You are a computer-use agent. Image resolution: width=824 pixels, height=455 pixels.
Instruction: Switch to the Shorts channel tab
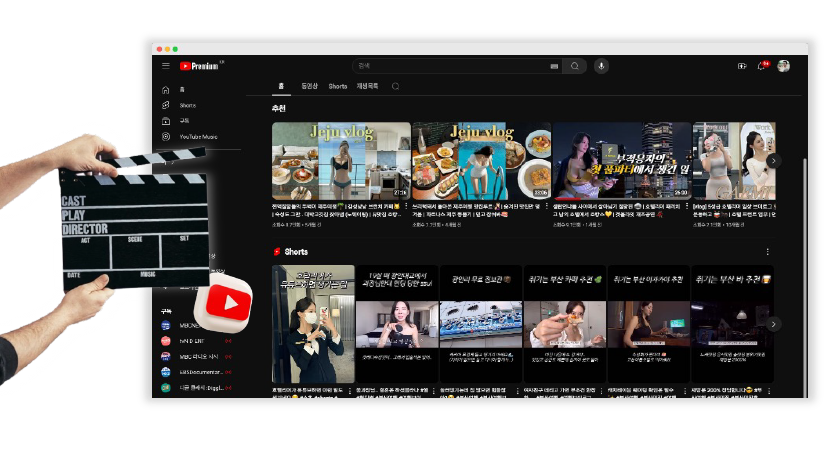point(338,87)
